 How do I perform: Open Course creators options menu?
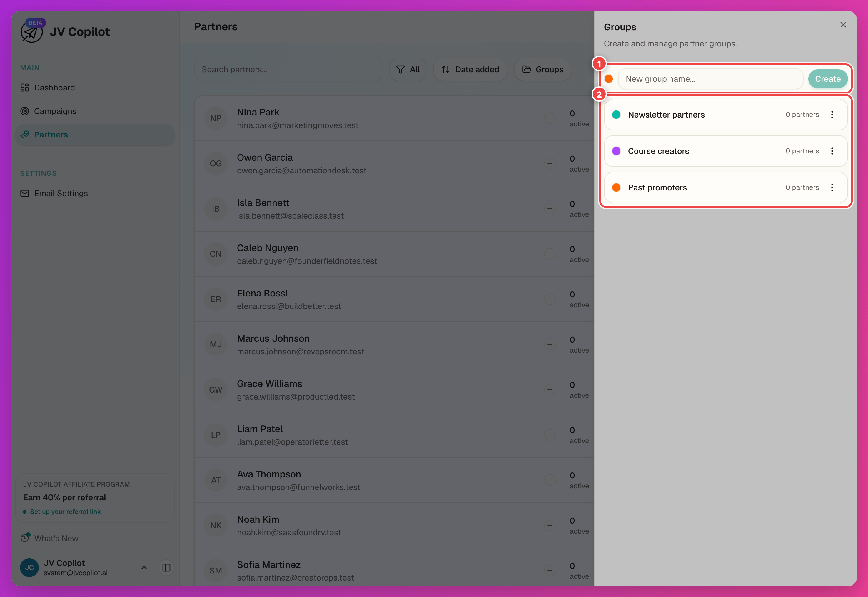(x=832, y=151)
